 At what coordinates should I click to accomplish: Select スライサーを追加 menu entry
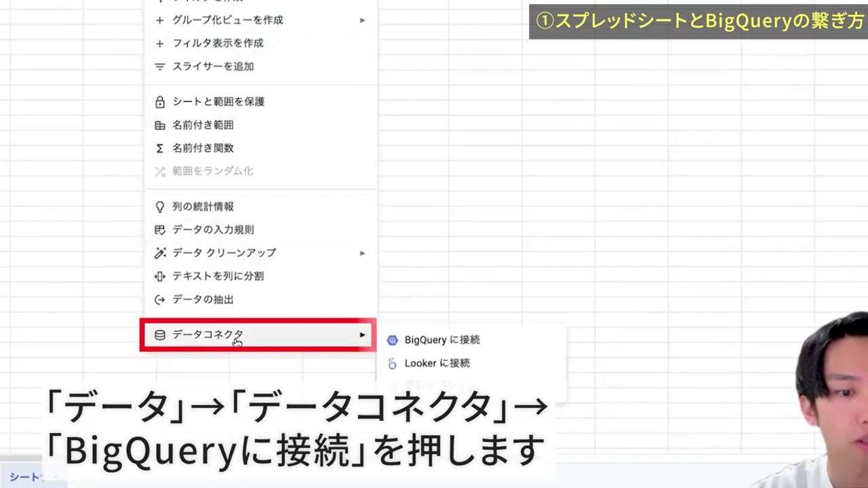[x=260, y=66]
